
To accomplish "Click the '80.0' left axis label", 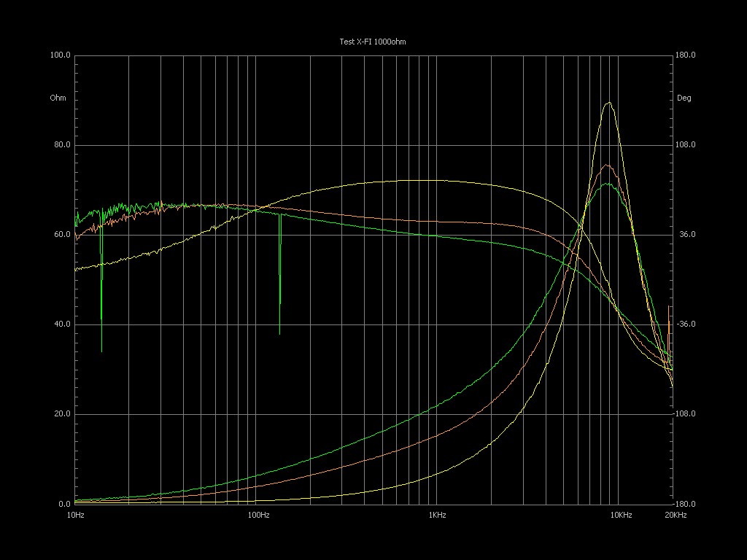I will pos(62,145).
